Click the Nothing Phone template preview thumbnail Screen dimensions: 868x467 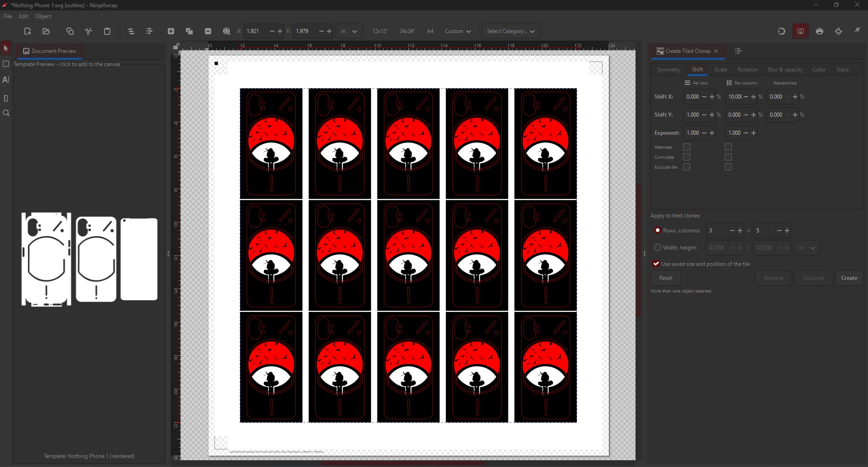click(90, 259)
